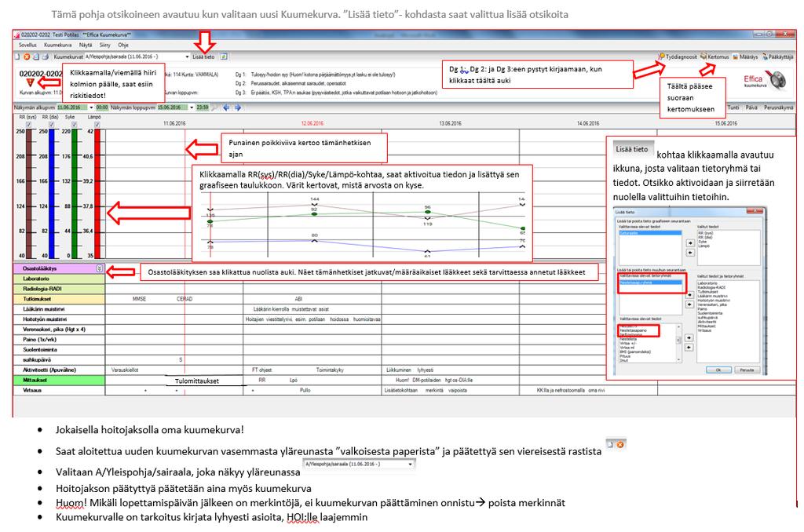The width and height of the screenshot is (804, 532).
Task: Click the save icon beside the orange cross
Action: click(x=36, y=57)
